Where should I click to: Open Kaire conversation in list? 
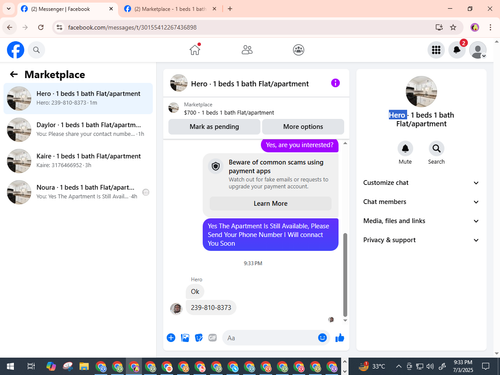(x=78, y=161)
